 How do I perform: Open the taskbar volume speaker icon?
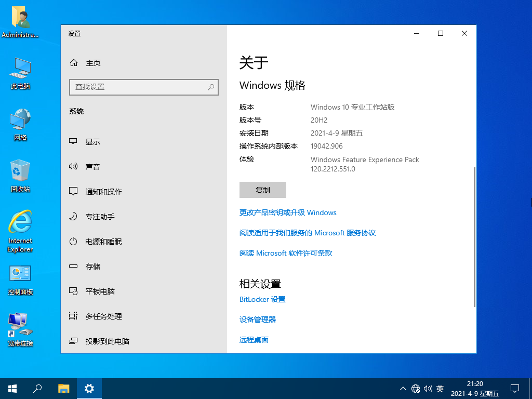pyautogui.click(x=428, y=389)
